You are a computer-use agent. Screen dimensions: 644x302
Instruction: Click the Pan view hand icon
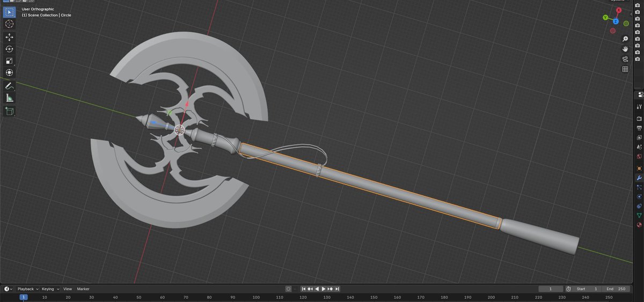[x=625, y=49]
